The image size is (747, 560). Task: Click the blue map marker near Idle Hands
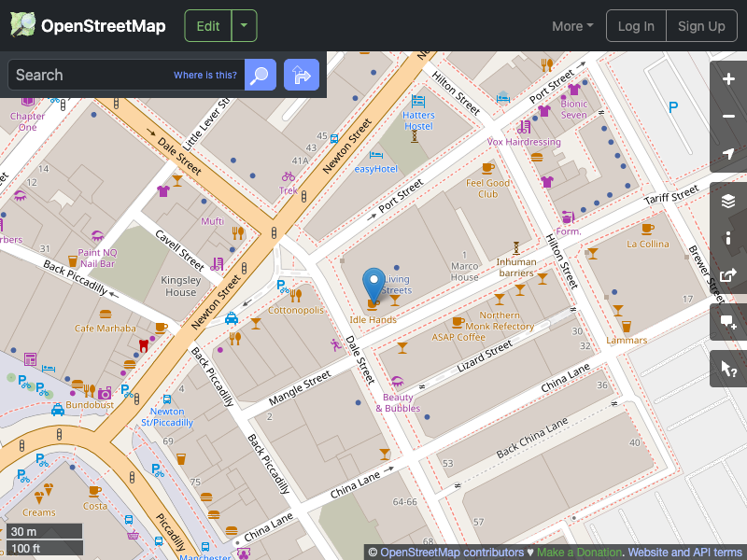tap(373, 283)
